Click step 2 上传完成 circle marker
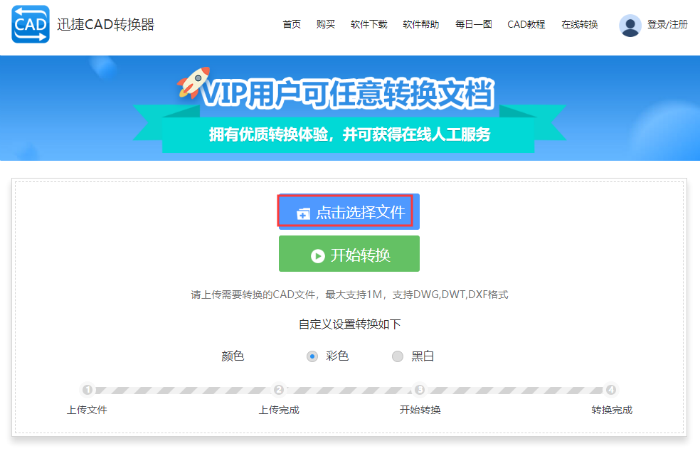This screenshot has width=700, height=450. point(279,390)
